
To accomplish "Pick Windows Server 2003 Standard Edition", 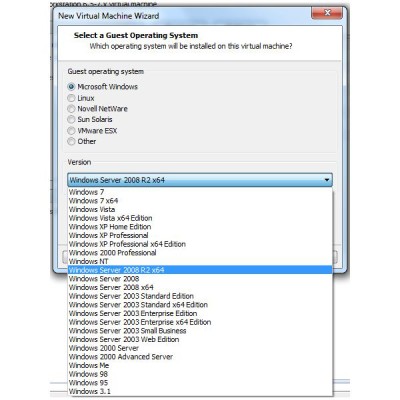I will (x=200, y=296).
